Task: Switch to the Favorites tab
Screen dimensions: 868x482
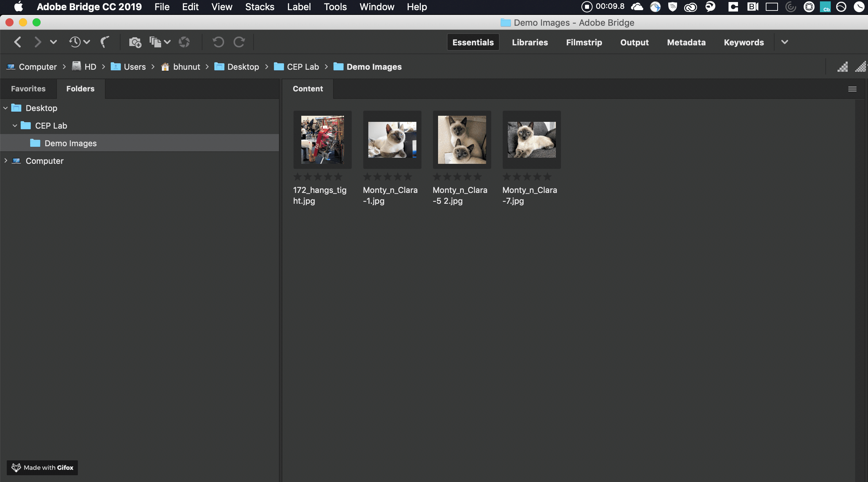Action: [28, 89]
